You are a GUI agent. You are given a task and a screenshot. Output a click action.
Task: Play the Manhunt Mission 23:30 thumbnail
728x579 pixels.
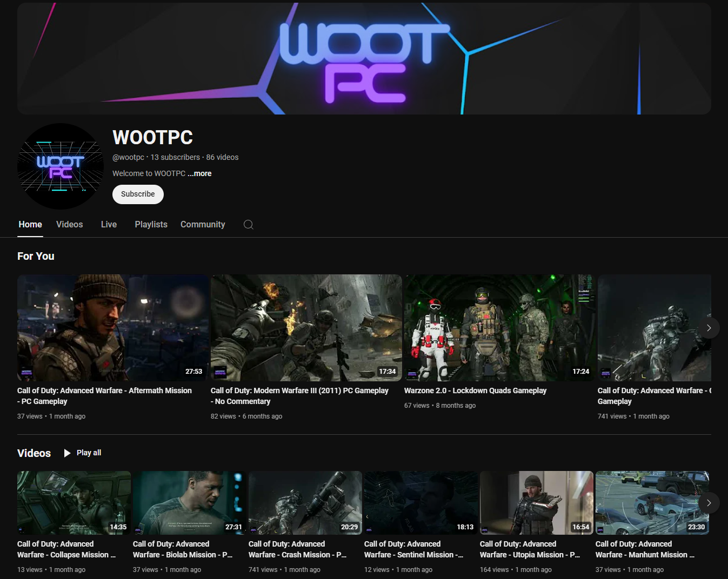[652, 503]
